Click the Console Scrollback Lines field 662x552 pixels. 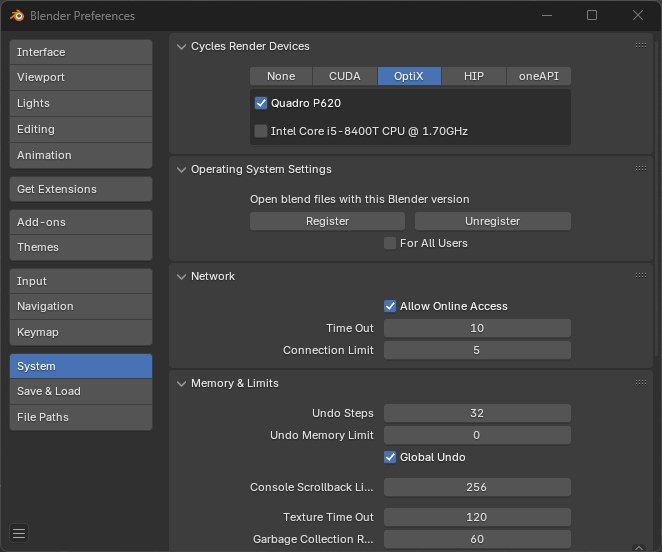[x=477, y=487]
